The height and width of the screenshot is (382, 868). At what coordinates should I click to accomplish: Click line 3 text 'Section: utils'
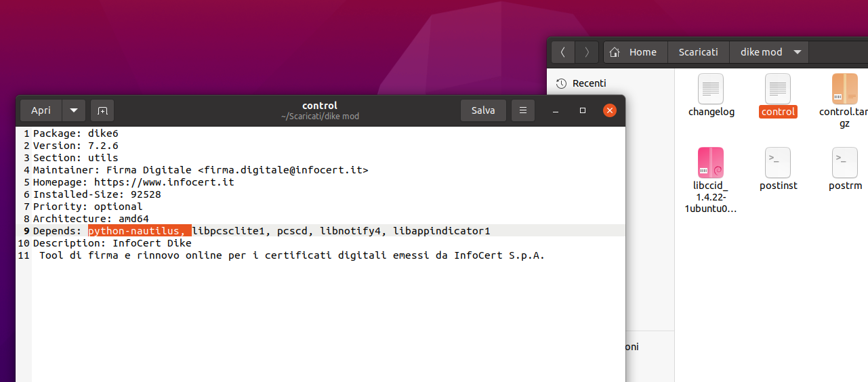76,158
